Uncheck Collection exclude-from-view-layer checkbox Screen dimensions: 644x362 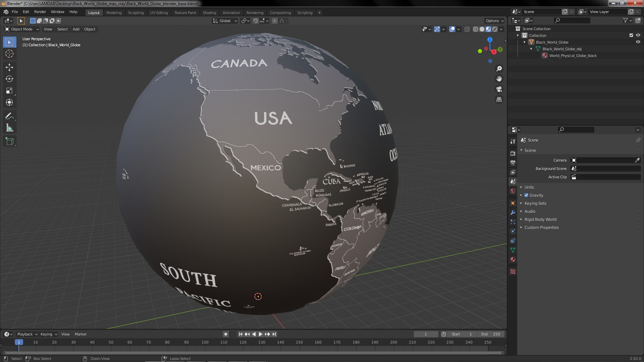pos(631,36)
